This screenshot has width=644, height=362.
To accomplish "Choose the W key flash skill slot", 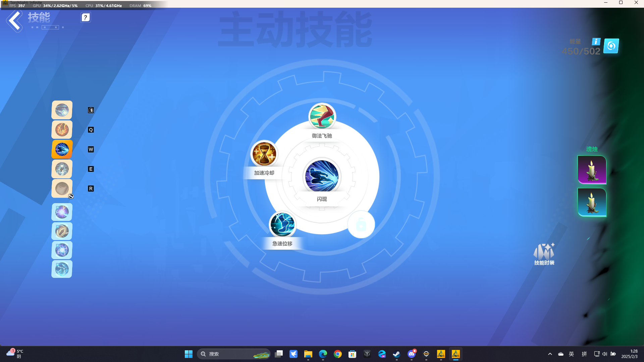I will (x=62, y=149).
